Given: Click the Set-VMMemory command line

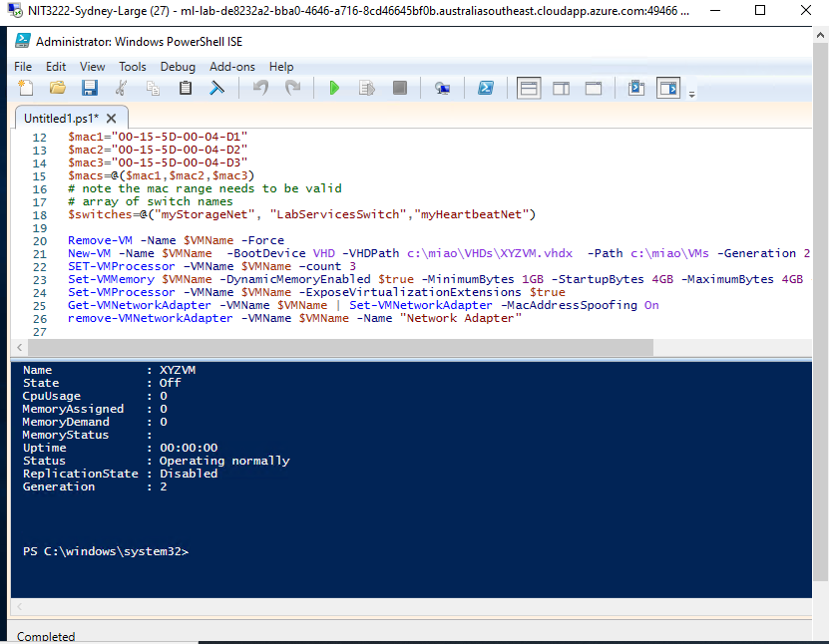Looking at the screenshot, I should point(436,279).
